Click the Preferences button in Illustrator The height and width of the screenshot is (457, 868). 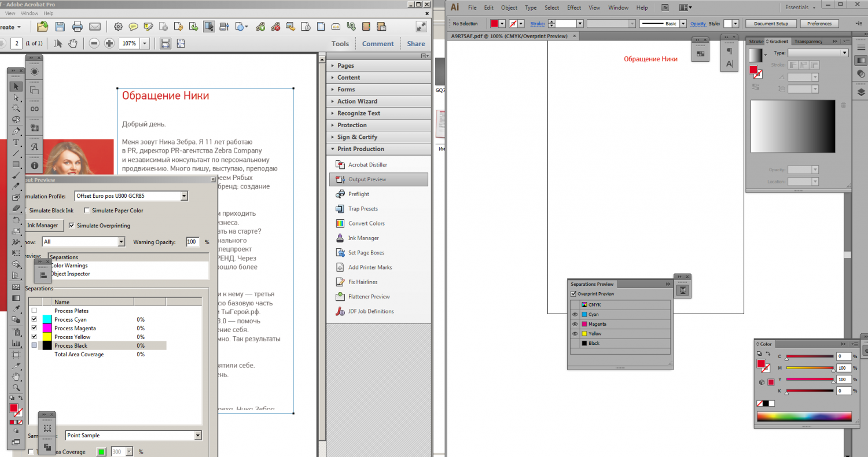[819, 24]
